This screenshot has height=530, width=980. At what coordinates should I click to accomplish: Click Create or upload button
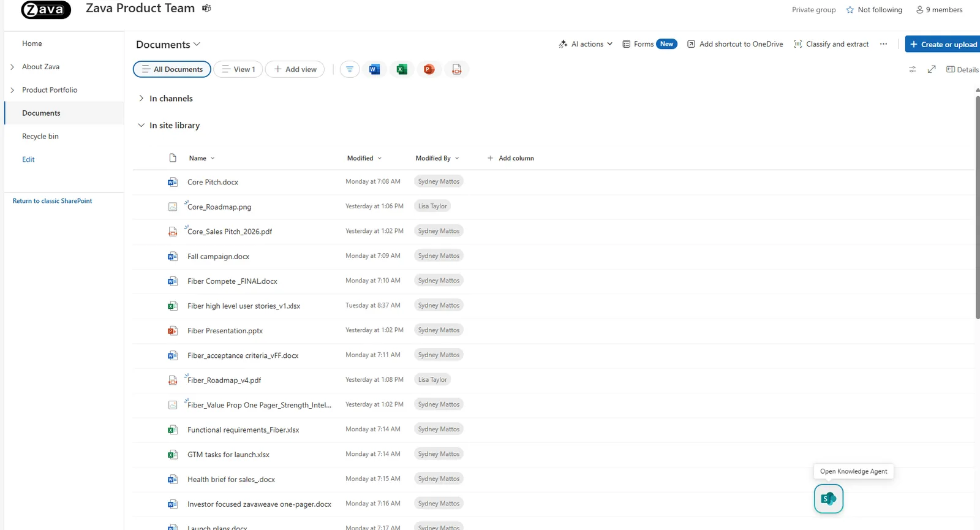point(943,44)
